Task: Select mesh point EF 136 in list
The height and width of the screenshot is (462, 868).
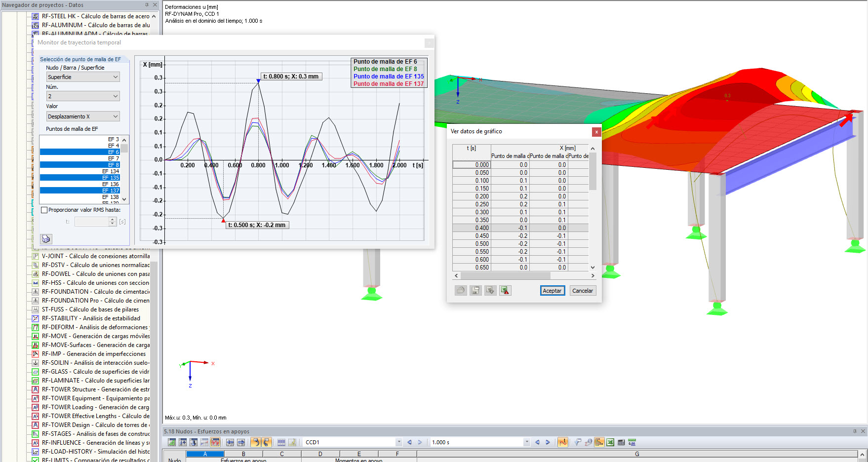Action: [x=80, y=184]
